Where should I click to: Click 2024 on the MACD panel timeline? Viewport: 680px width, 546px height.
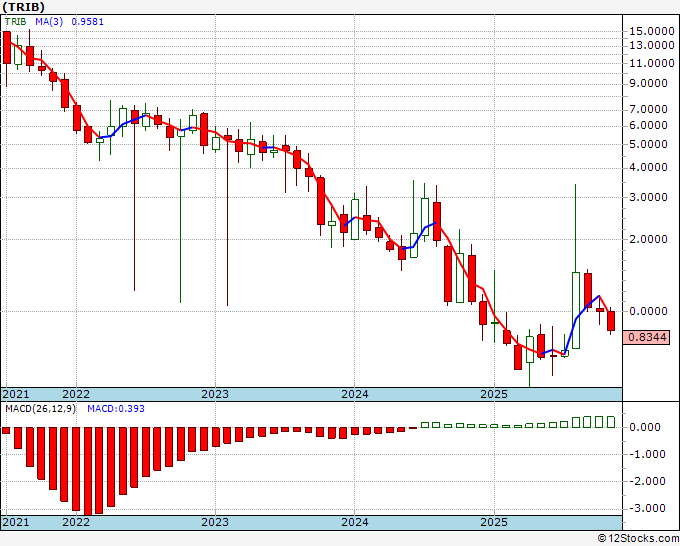click(x=355, y=522)
